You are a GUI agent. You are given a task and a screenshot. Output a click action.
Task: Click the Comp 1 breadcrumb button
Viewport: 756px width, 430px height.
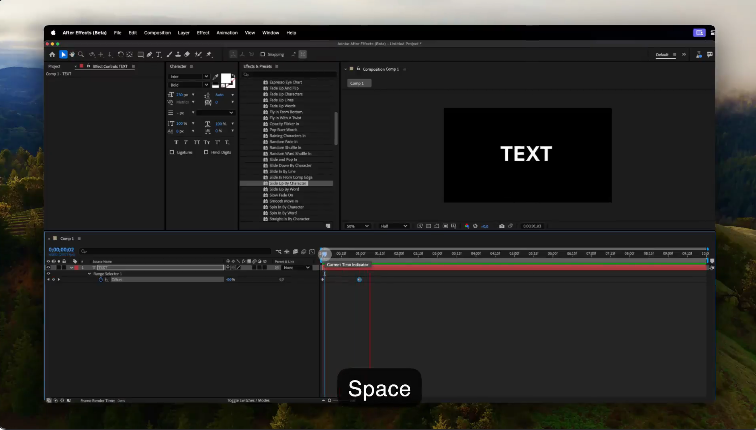tap(359, 83)
